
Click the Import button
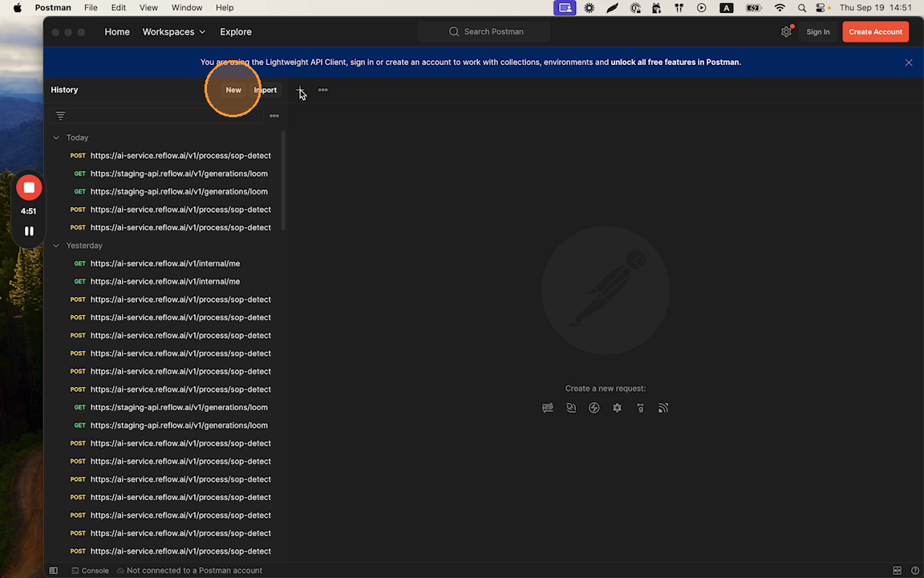click(x=265, y=90)
